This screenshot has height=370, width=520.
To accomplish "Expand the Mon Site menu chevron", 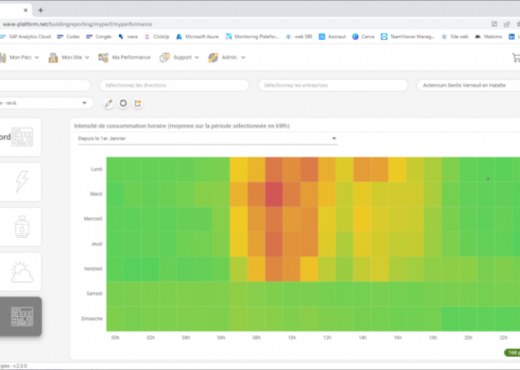I will coord(87,58).
